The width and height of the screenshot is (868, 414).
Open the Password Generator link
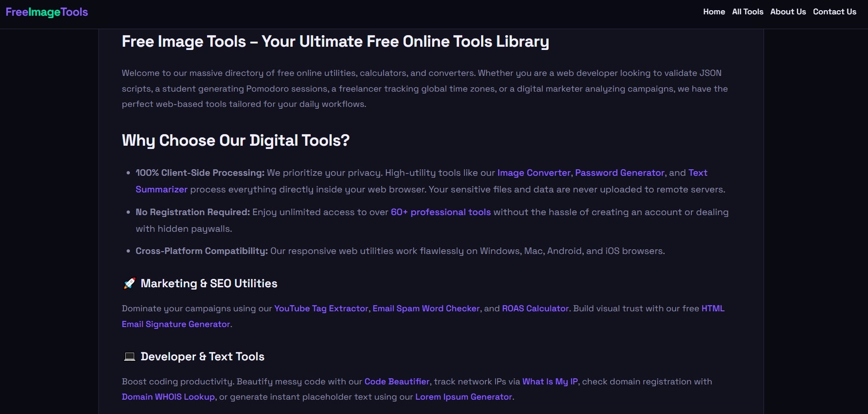coord(619,173)
